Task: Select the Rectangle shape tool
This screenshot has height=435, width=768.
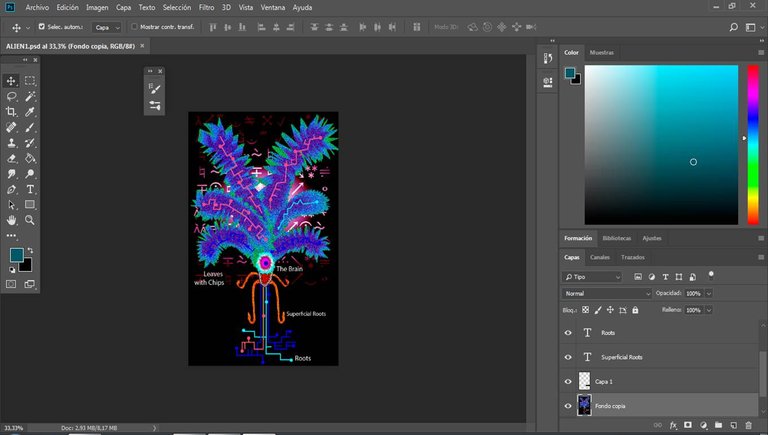Action: 30,205
